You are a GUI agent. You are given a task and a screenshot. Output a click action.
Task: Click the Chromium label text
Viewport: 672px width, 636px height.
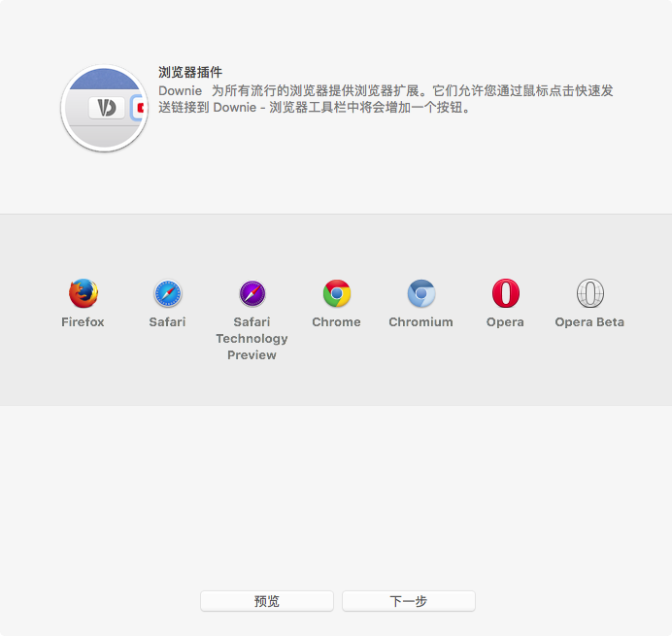(x=420, y=321)
